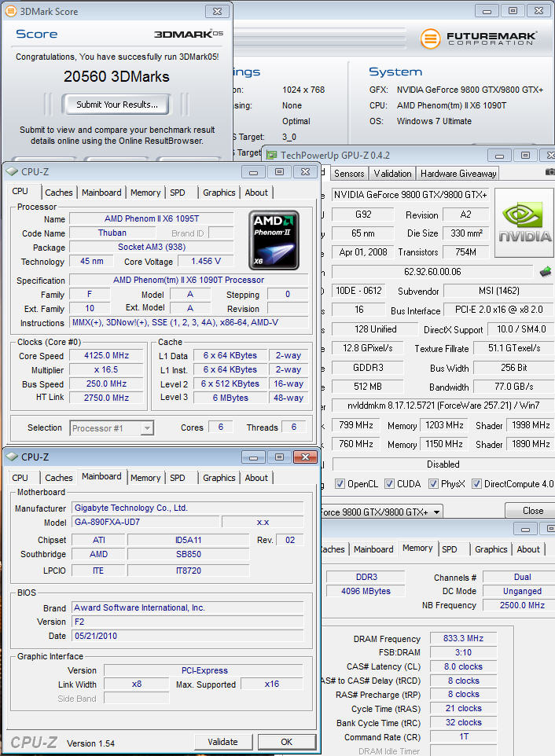The height and width of the screenshot is (756, 555).
Task: Click the Core Voltage value 1.456 V
Action: pyautogui.click(x=205, y=261)
